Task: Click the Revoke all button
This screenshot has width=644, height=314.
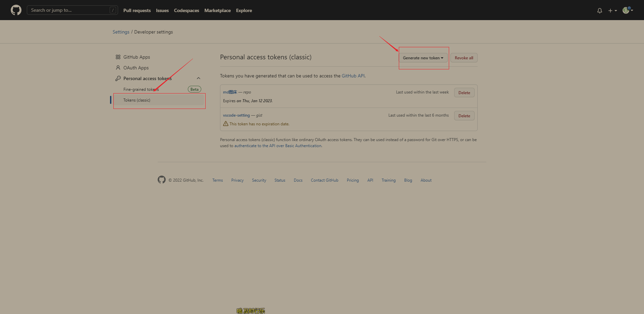Action: click(x=464, y=58)
